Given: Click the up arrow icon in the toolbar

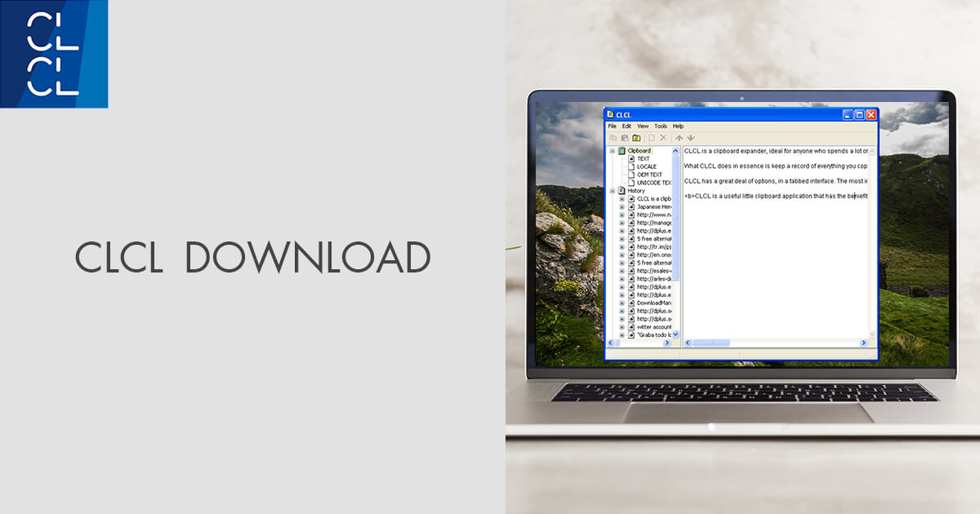Looking at the screenshot, I should [x=679, y=137].
